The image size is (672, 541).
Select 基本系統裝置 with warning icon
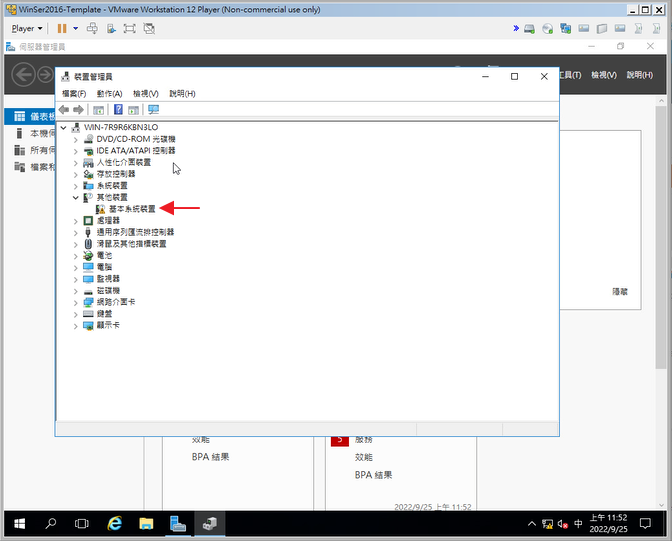pyautogui.click(x=132, y=209)
